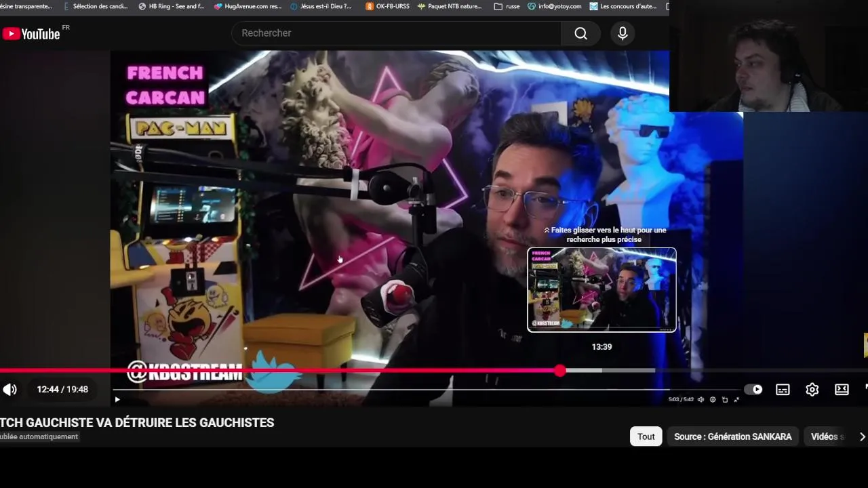The height and width of the screenshot is (488, 868).
Task: Open the YouTube home logo
Action: (31, 33)
